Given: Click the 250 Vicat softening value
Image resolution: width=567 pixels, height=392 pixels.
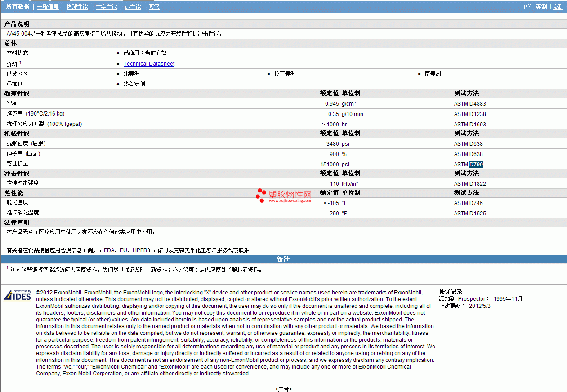Looking at the screenshot, I should [334, 214].
